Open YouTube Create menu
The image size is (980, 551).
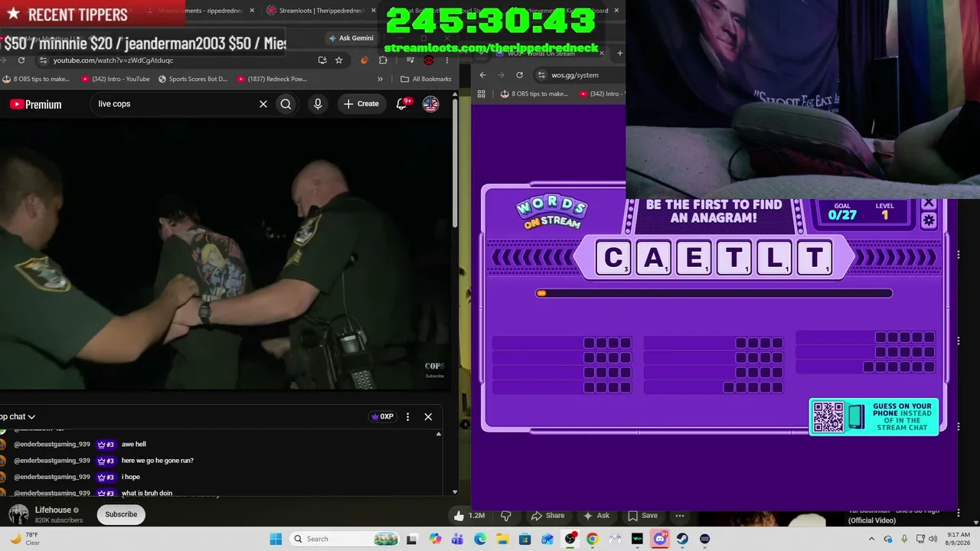361,104
